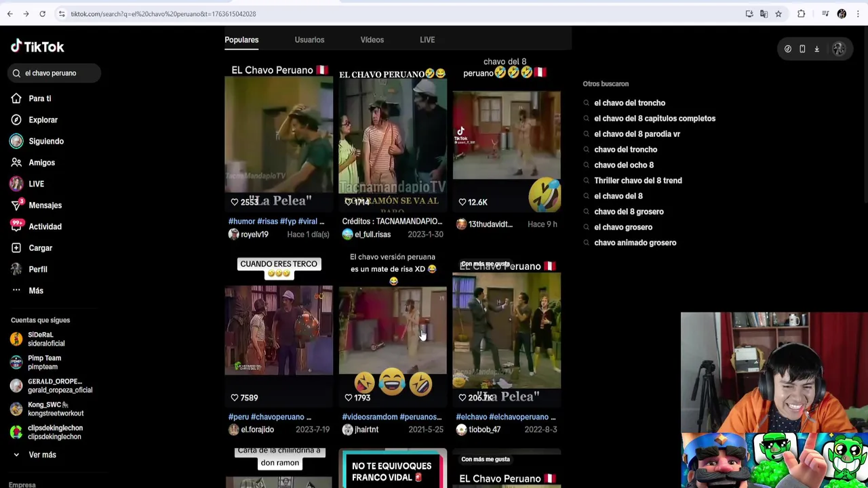868x488 pixels.
Task: Open the Más three-dot menu
Action: pyautogui.click(x=35, y=291)
